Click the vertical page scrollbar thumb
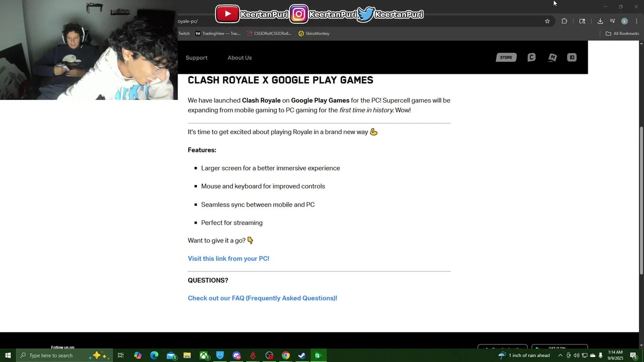Viewport: 644px width, 362px height. coord(641,200)
